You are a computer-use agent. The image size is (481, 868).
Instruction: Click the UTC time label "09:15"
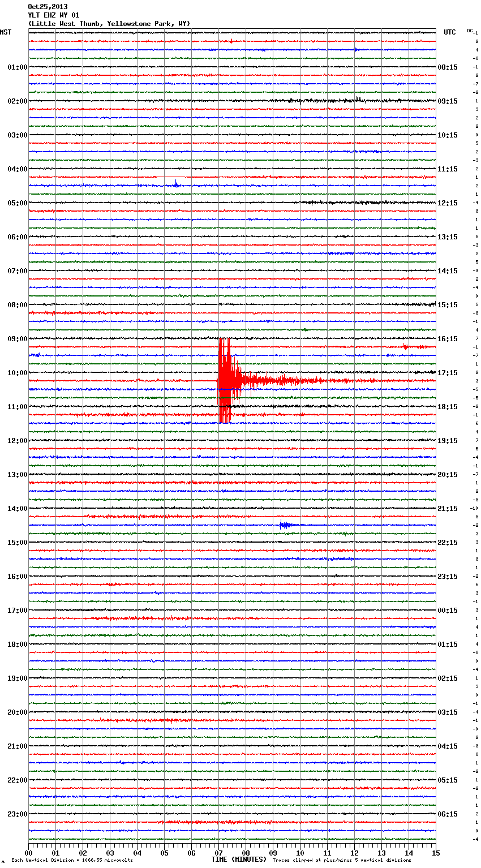448,101
